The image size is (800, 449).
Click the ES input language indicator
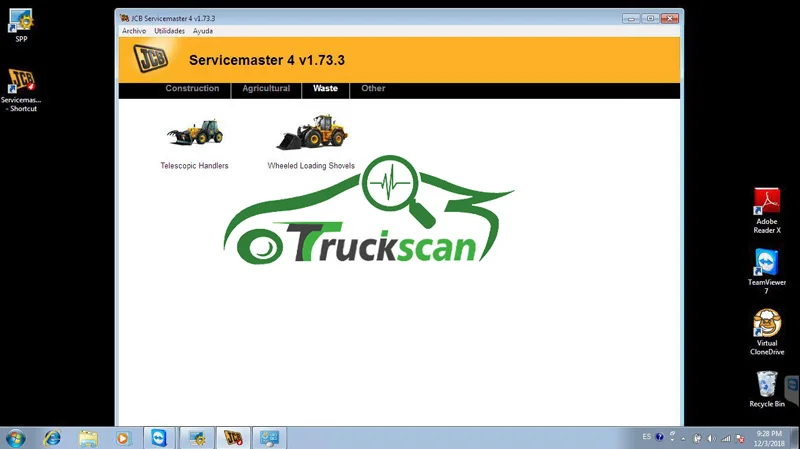pos(647,437)
